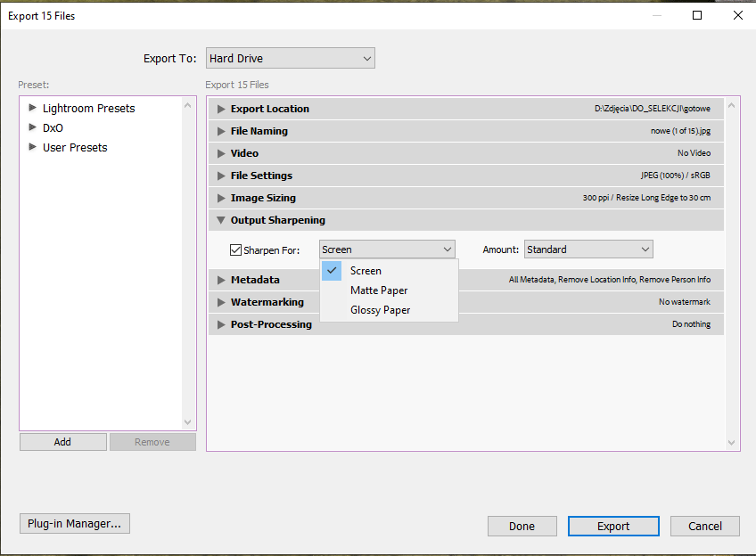Image resolution: width=756 pixels, height=556 pixels.
Task: Expand the Post-Processing section
Action: coord(221,324)
